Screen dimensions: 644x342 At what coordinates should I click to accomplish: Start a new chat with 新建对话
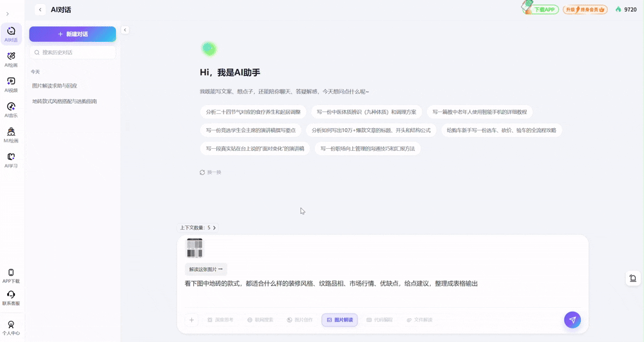pos(73,34)
